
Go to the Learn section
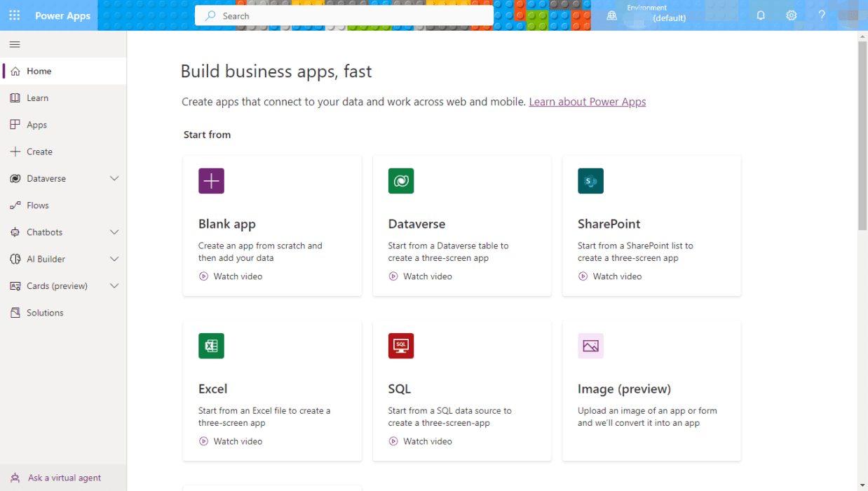[x=39, y=97]
